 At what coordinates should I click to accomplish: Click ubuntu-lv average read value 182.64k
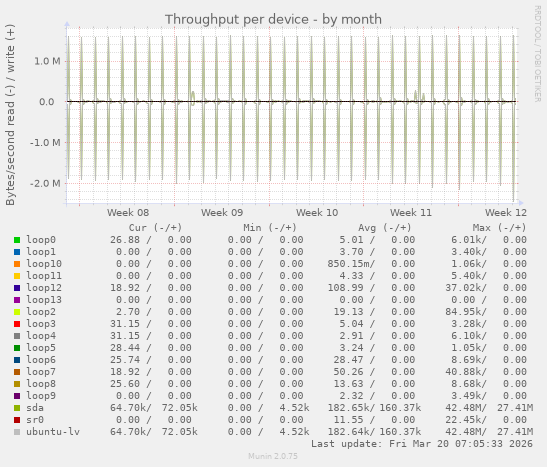pyautogui.click(x=349, y=432)
